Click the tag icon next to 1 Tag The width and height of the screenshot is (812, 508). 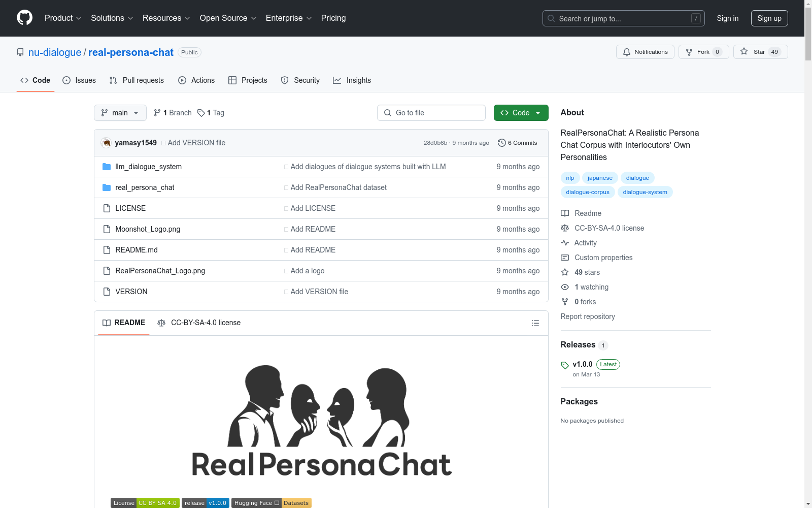pyautogui.click(x=201, y=113)
